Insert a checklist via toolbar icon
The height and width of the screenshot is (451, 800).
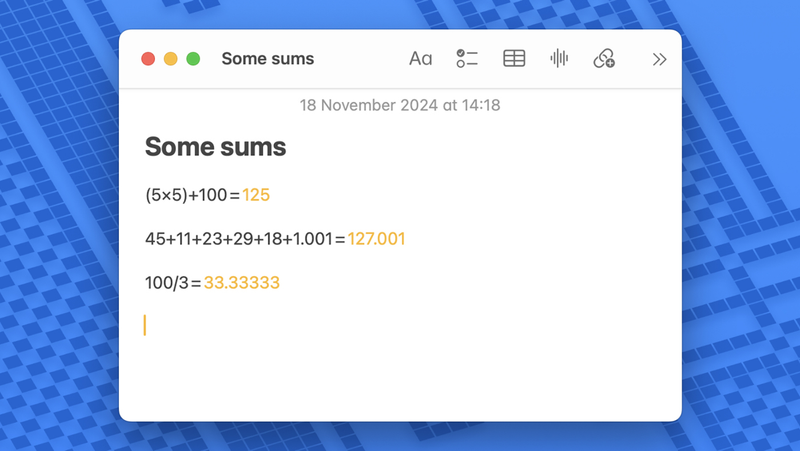467,59
